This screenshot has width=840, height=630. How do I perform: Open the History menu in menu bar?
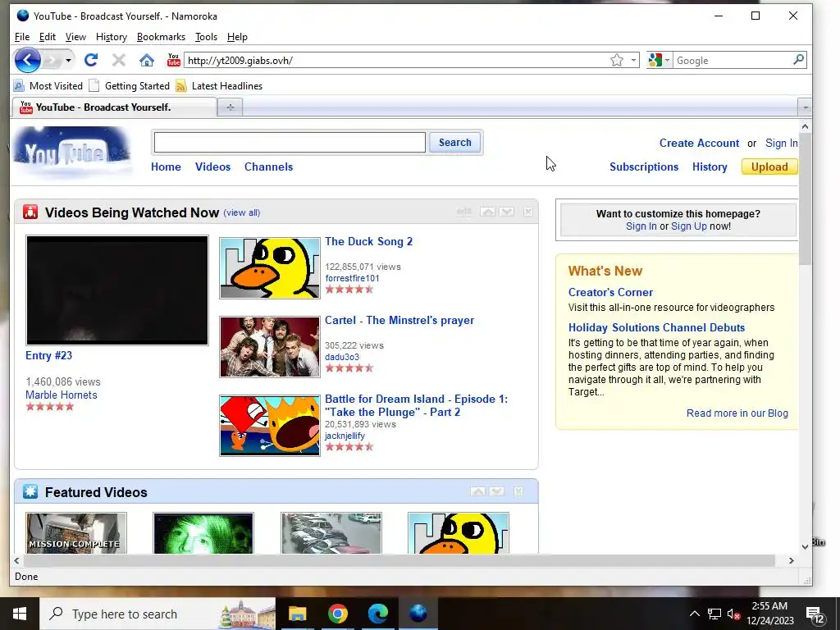[112, 37]
